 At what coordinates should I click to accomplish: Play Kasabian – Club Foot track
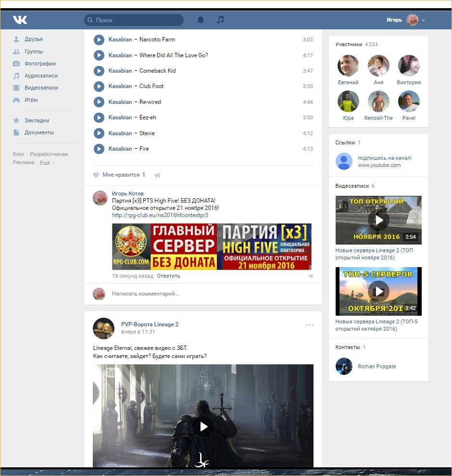coord(99,86)
